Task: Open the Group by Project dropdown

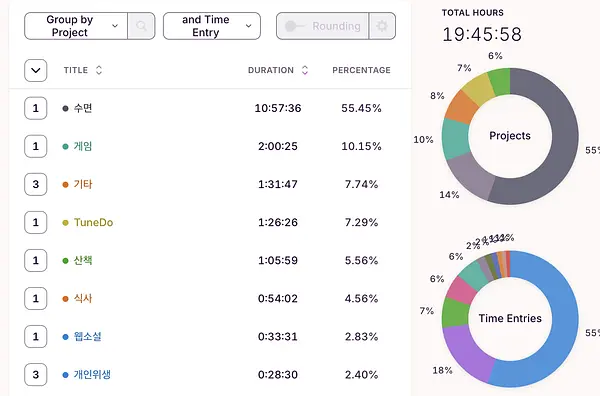Action: tap(76, 26)
